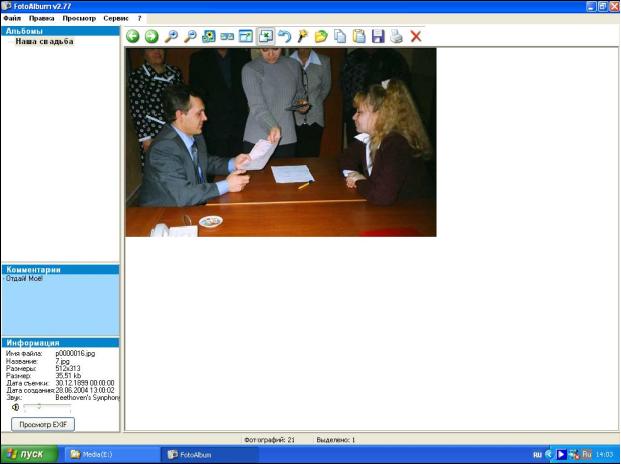Click the zoom in magnifier icon

[172, 36]
